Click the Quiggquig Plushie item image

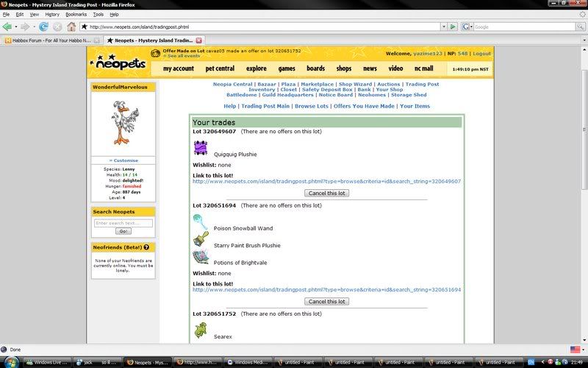click(x=201, y=149)
